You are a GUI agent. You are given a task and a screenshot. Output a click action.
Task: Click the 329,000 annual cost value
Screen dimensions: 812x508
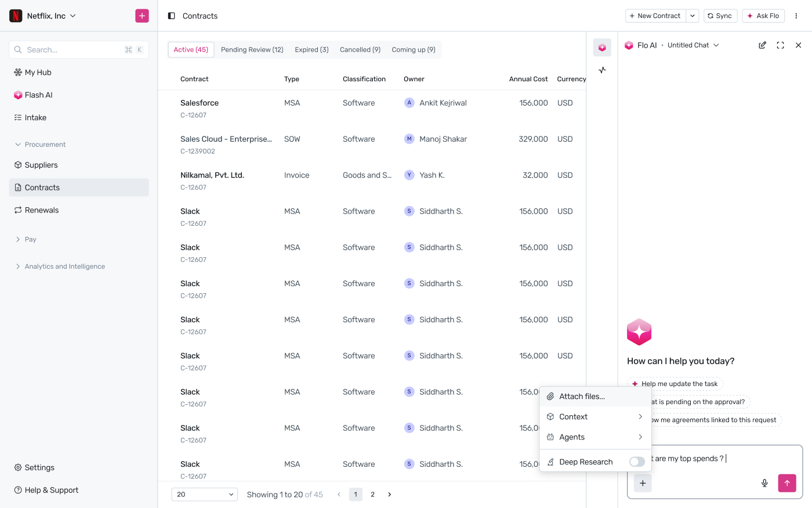point(533,139)
